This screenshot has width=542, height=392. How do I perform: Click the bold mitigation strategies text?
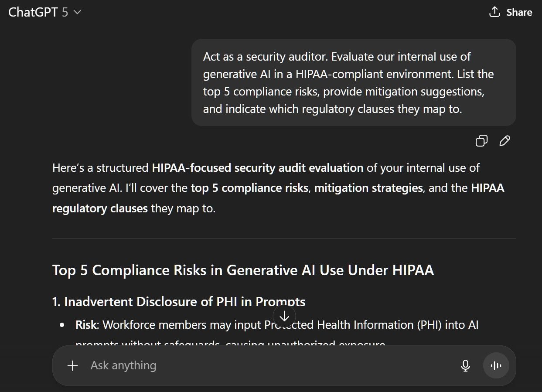[x=368, y=188]
